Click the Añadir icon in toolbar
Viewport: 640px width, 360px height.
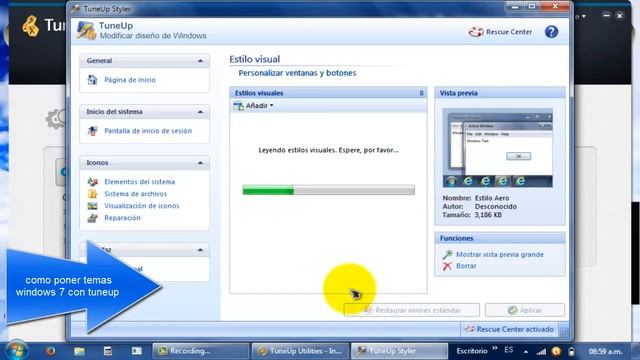coord(238,106)
